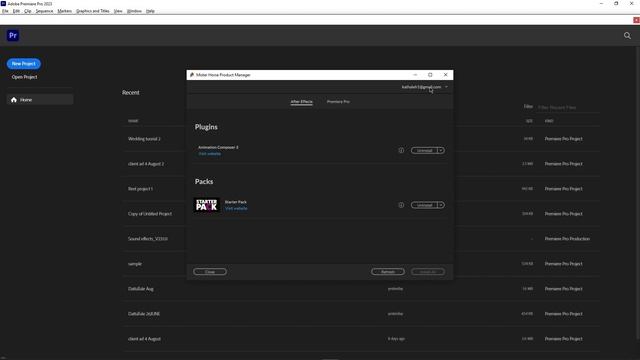
Task: Open recent 'Sound effects_V2310'
Action: click(x=148, y=239)
